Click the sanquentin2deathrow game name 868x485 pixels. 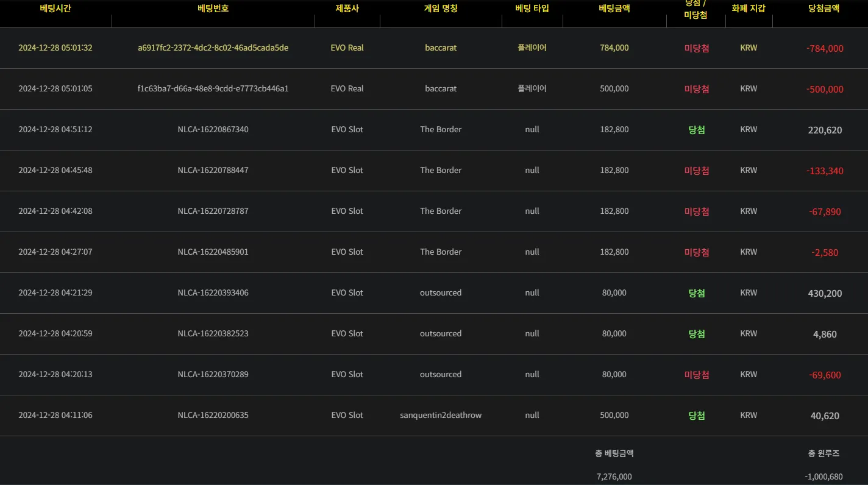pos(441,415)
